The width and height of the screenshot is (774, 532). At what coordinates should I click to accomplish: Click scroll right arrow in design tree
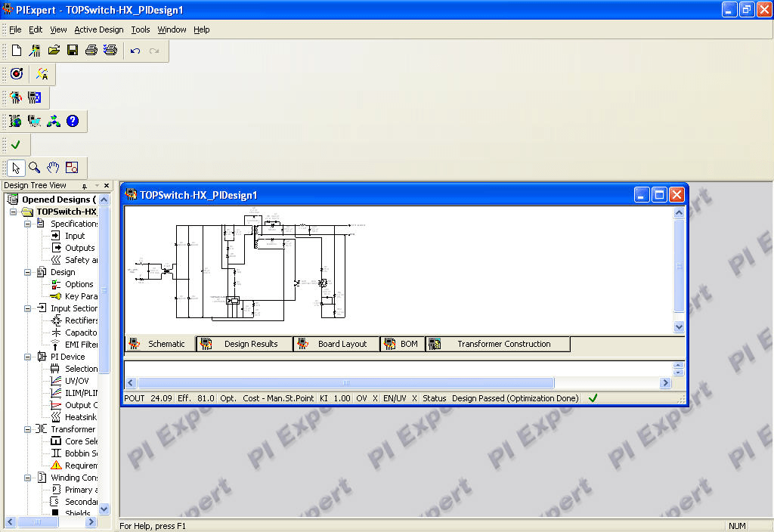(x=91, y=521)
